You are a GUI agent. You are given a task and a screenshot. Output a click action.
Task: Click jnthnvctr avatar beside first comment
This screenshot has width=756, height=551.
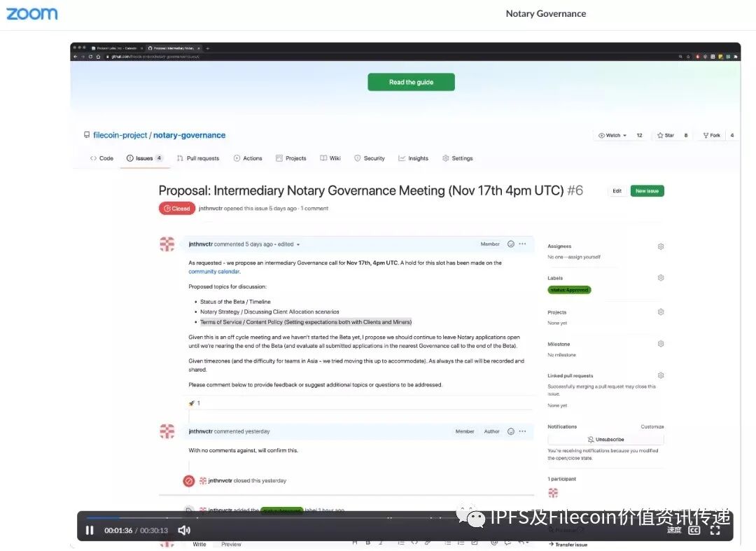[x=167, y=244]
